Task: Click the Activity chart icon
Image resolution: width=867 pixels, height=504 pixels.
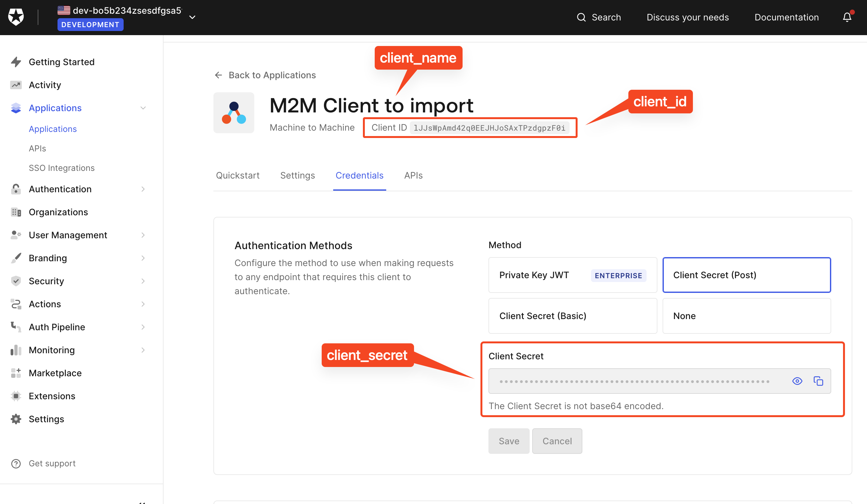Action: click(17, 85)
